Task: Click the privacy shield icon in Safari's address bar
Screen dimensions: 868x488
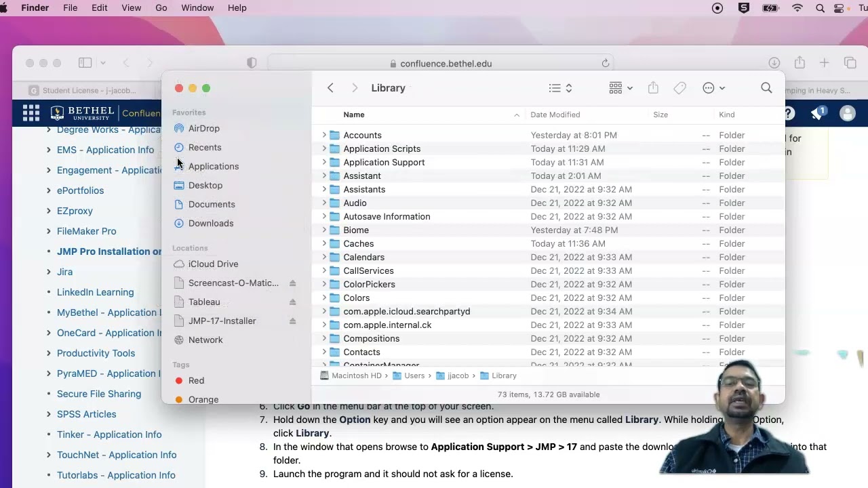Action: [x=251, y=62]
